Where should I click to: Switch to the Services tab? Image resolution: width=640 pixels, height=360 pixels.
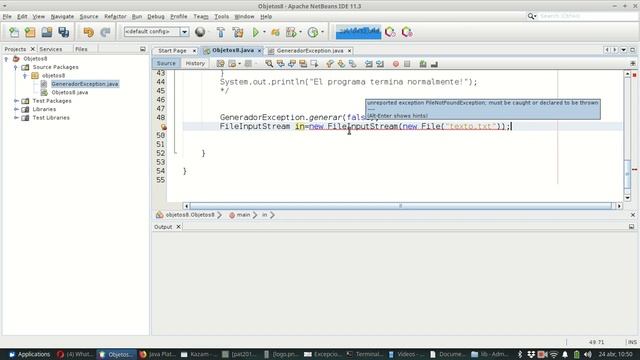(x=51, y=49)
